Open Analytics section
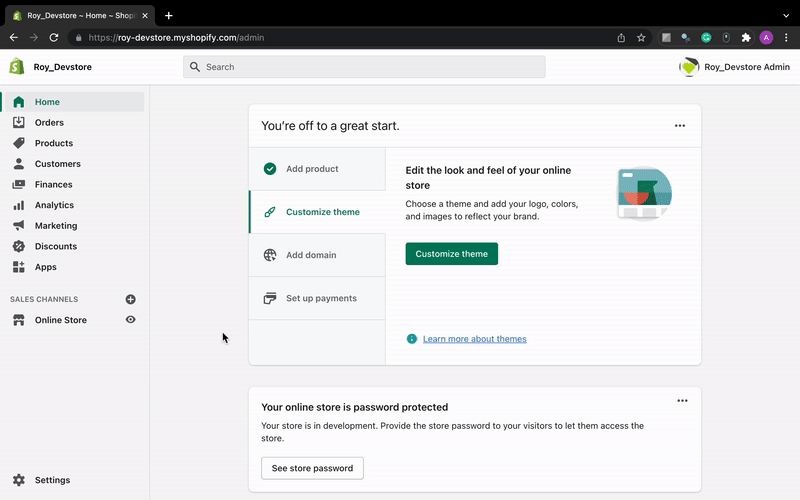 (x=55, y=205)
